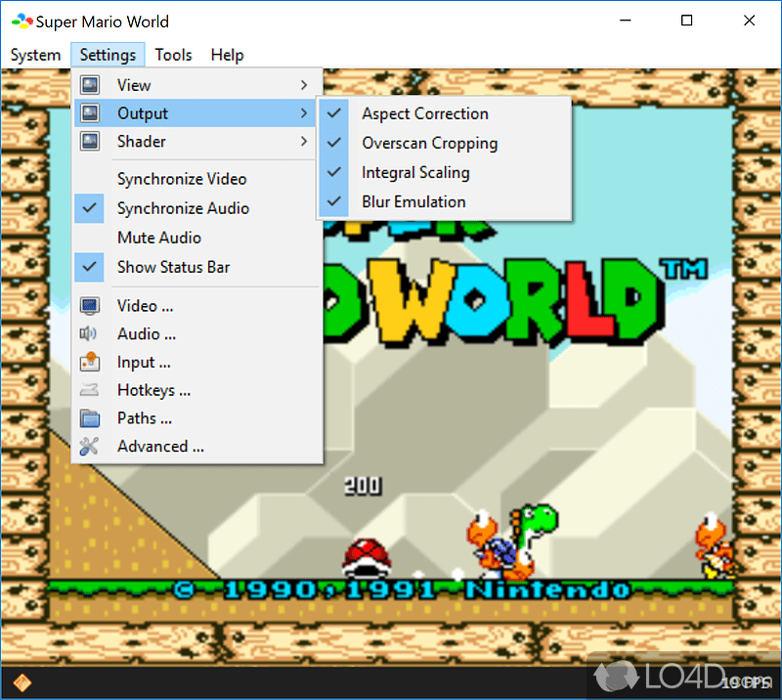Click the app logo in the title bar
The width and height of the screenshot is (782, 700).
(x=22, y=22)
